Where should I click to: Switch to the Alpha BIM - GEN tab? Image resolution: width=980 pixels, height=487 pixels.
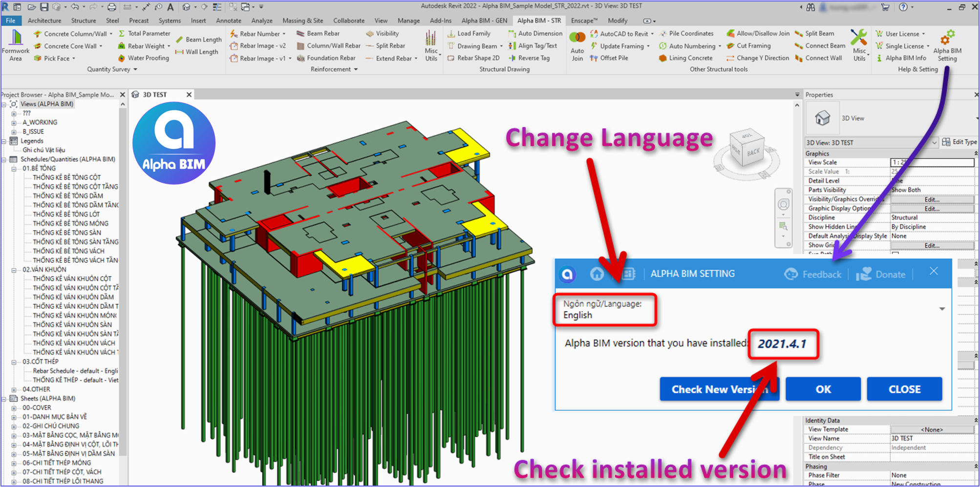(x=484, y=21)
